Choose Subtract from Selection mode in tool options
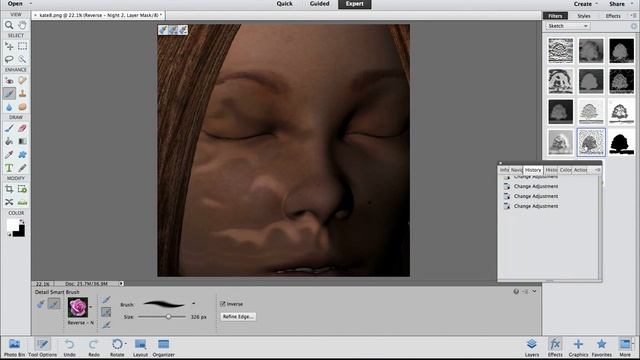 [x=106, y=325]
